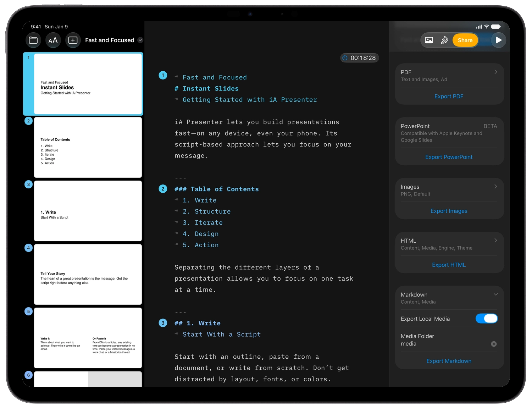532x408 pixels.
Task: Click the '# Instant Slides' heading line
Action: pyautogui.click(x=206, y=89)
